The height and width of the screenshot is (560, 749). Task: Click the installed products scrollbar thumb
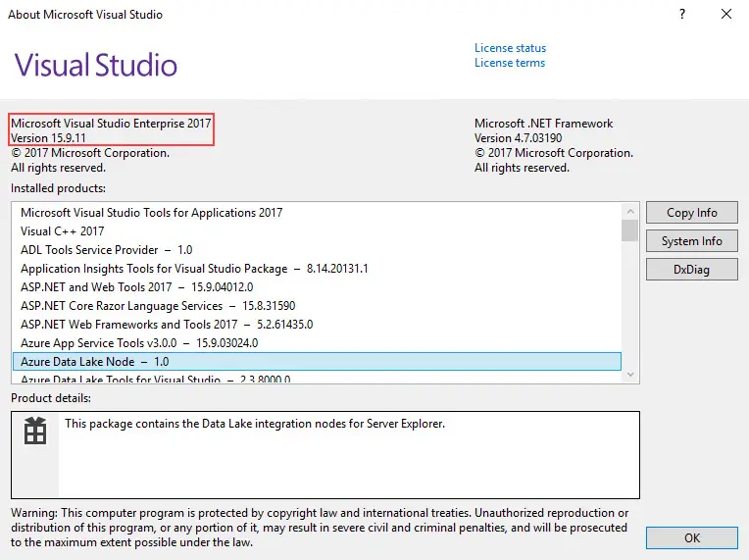coord(630,230)
